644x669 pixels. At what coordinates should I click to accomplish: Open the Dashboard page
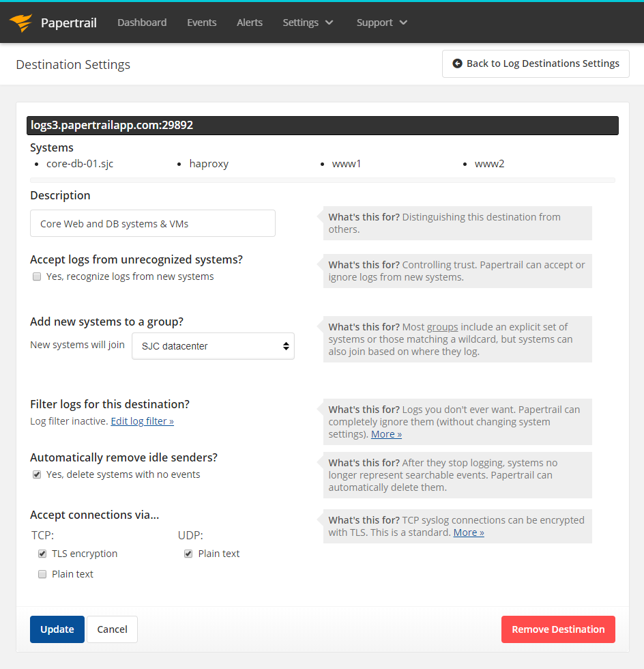[x=142, y=23]
